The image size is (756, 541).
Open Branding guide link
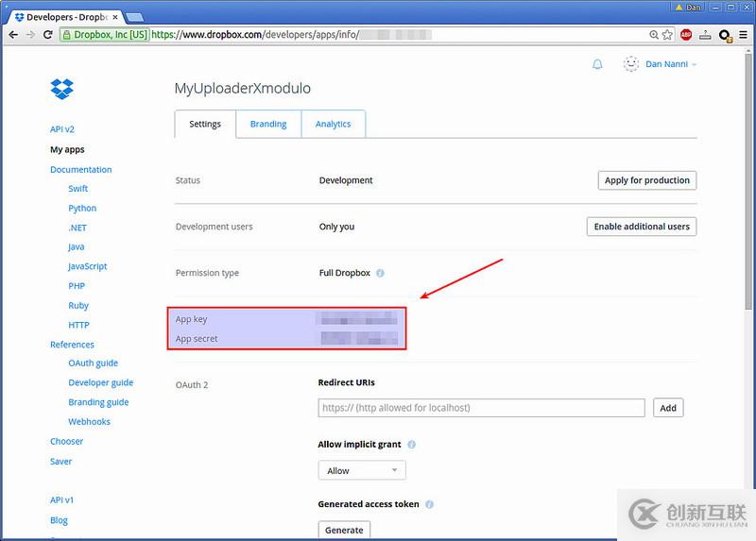[x=98, y=402]
